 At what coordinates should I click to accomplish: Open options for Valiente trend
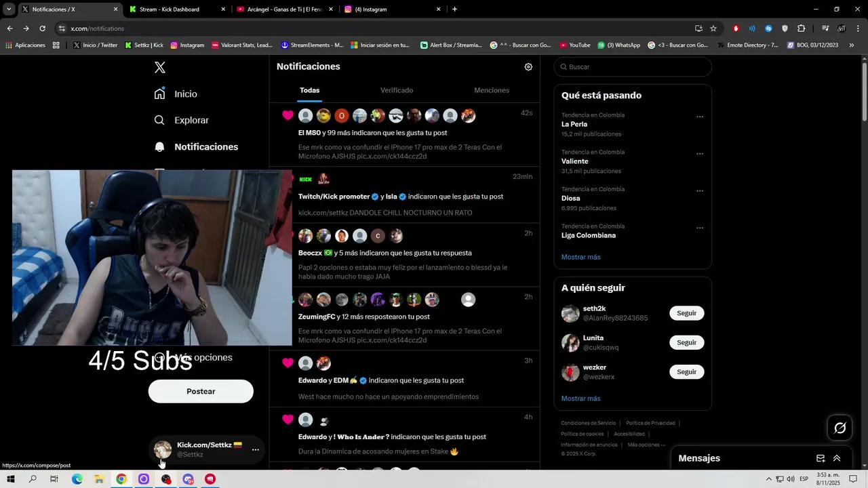click(700, 154)
